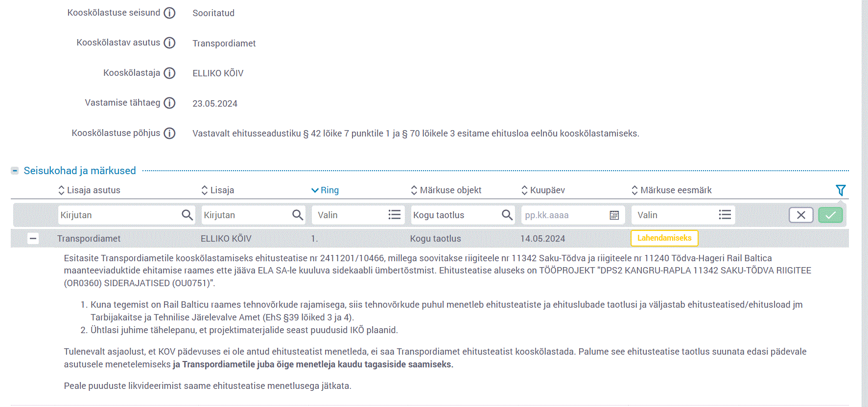868x407 pixels.
Task: Sort by Märkuse eesmärk column
Action: click(x=671, y=190)
